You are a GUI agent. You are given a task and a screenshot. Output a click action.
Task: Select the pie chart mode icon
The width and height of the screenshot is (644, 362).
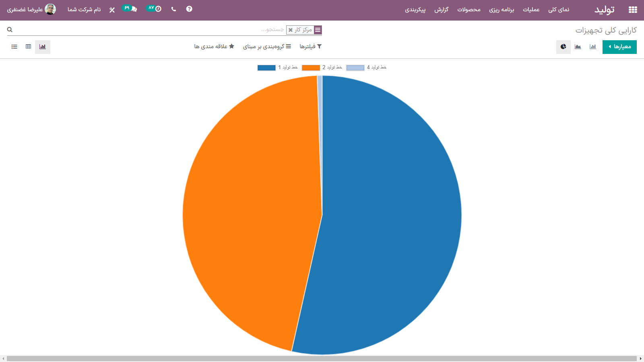tap(563, 47)
